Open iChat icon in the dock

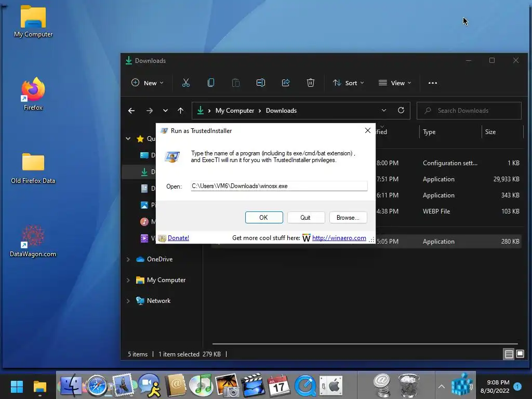(x=150, y=385)
